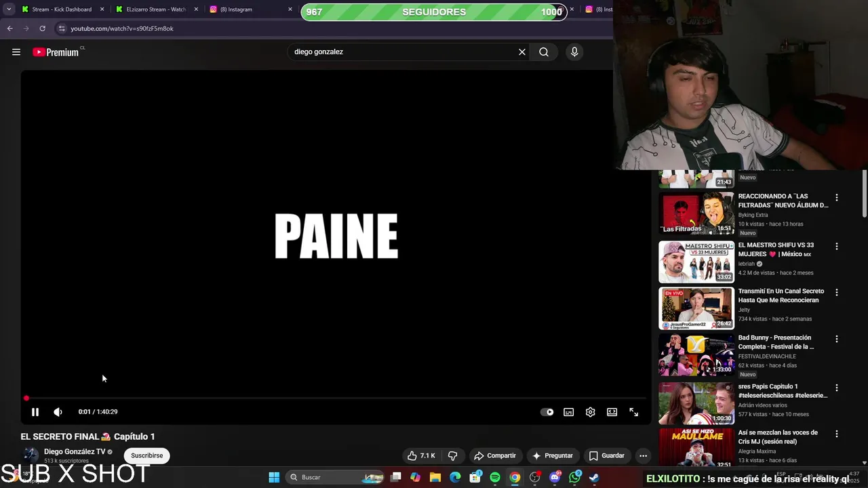Open File Explorer from taskbar

[435, 477]
